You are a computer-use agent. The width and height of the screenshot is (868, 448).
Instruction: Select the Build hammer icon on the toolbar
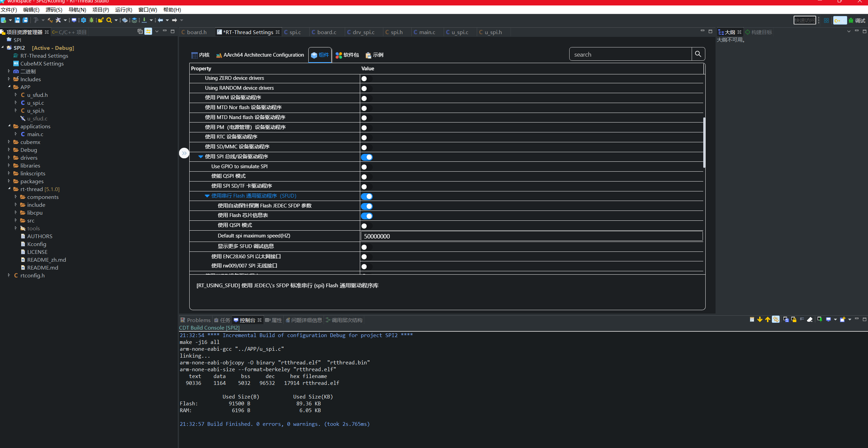(50, 20)
